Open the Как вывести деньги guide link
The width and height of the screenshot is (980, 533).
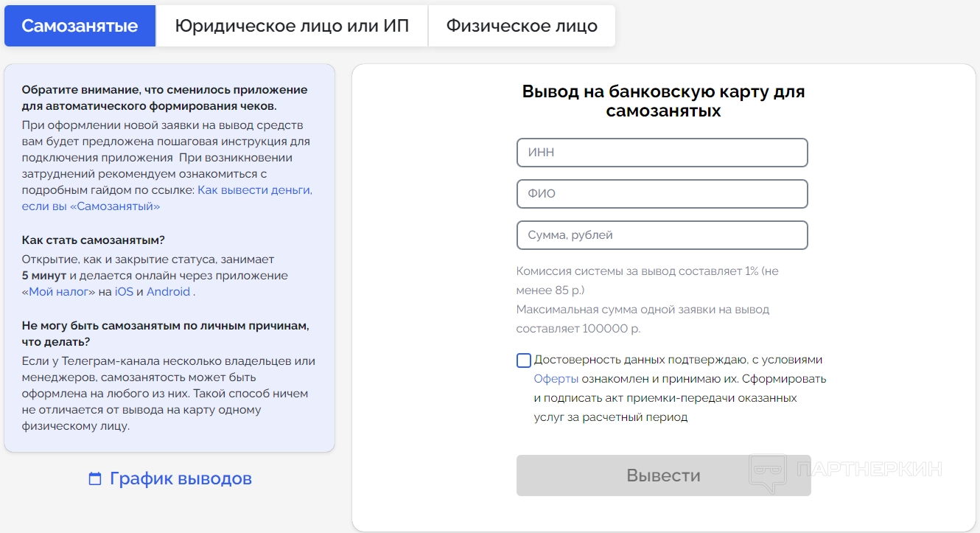(x=254, y=190)
